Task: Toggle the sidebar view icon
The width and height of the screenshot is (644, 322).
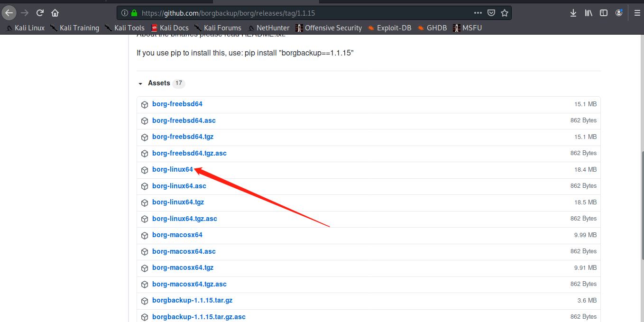Action: pos(604,13)
